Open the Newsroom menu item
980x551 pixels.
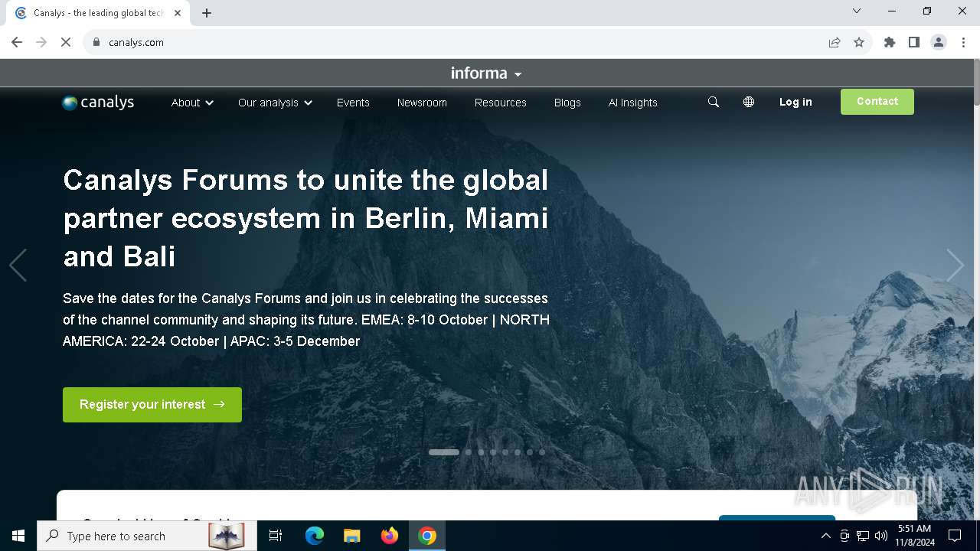pos(422,103)
